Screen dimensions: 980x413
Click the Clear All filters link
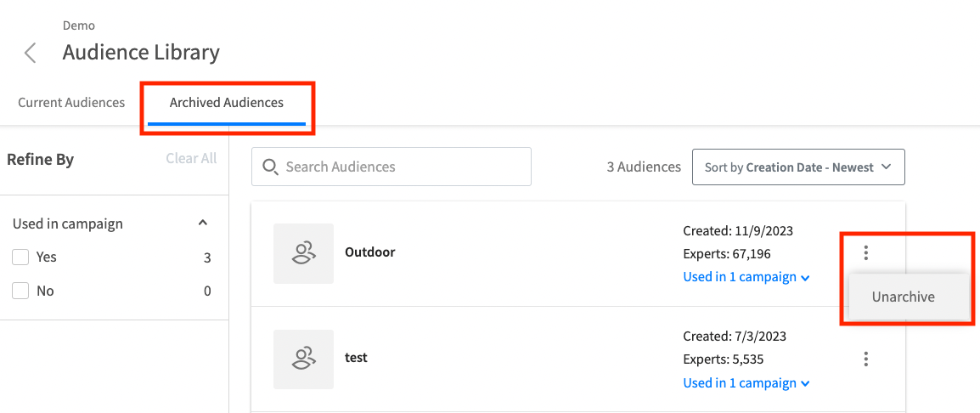(191, 158)
